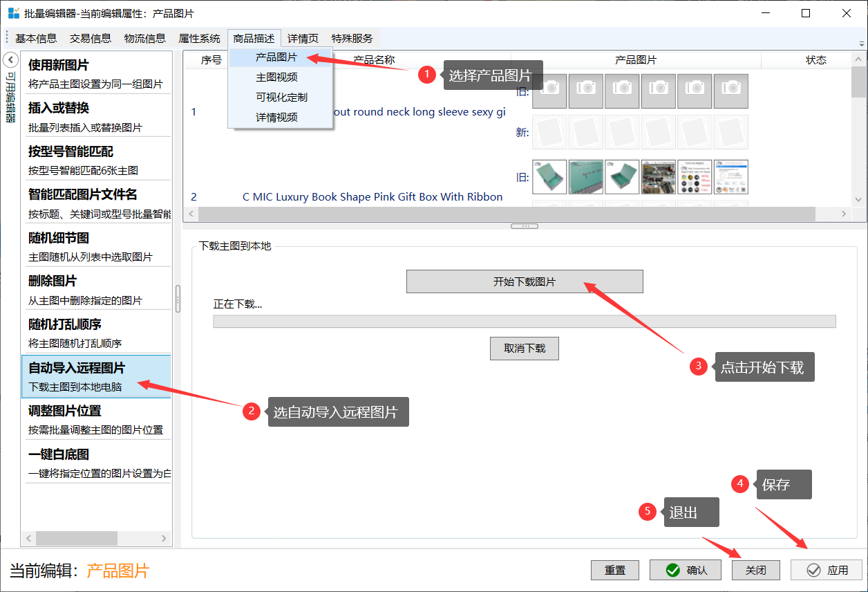The height and width of the screenshot is (592, 868).
Task: Click the first camera placeholder in row 1
Action: [x=550, y=91]
